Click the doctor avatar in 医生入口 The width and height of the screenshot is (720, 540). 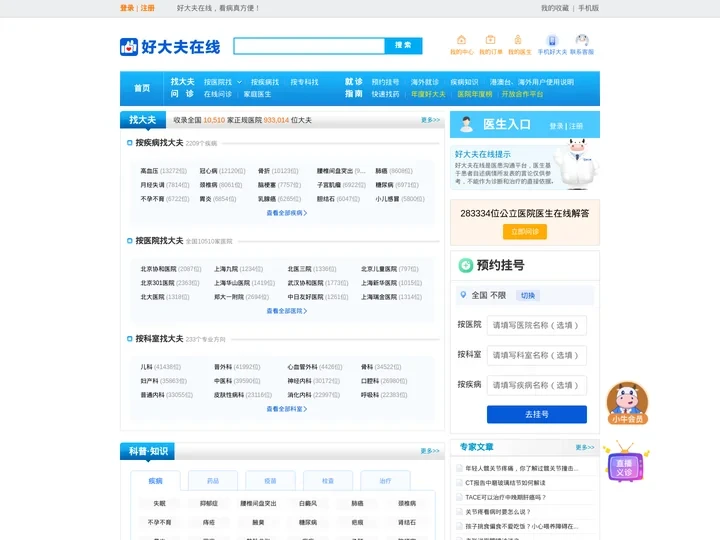467,124
